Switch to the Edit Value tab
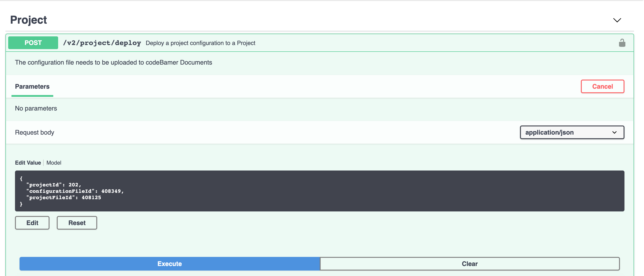Viewport: 644px width, 276px height. click(x=28, y=163)
